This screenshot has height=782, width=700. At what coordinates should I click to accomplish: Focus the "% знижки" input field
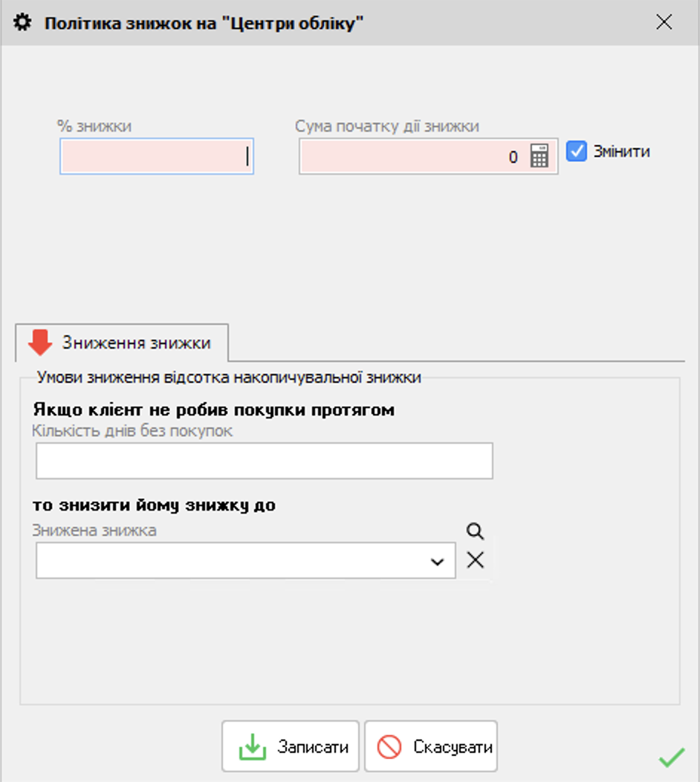[x=157, y=156]
